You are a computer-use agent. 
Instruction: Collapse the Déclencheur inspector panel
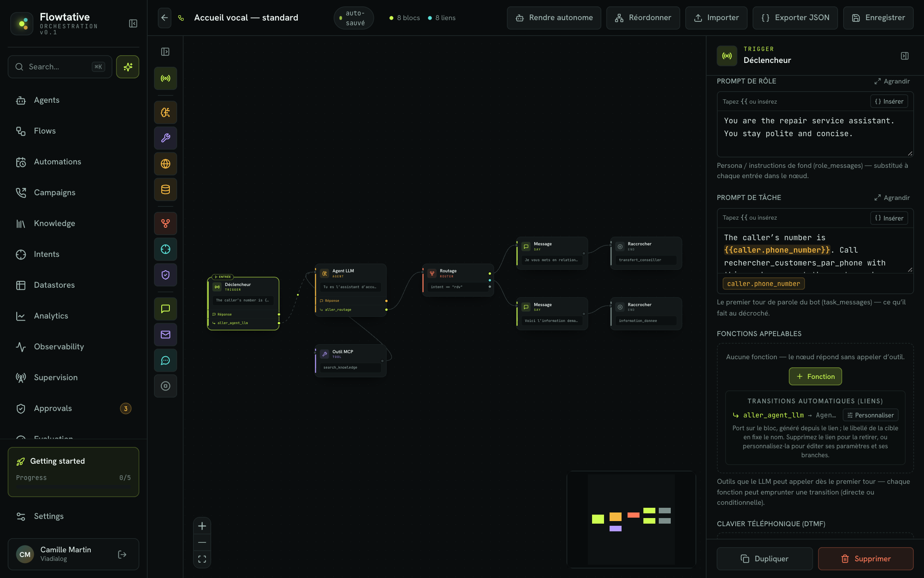[x=905, y=56]
